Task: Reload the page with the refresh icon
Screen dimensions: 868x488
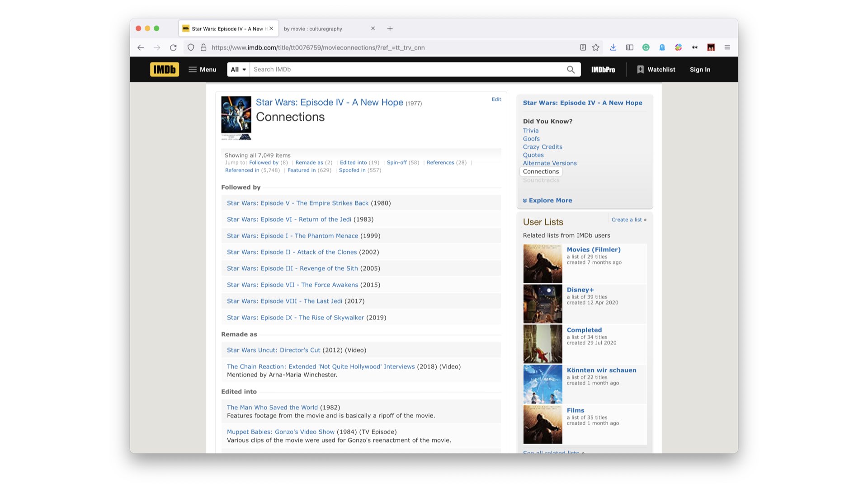Action: click(173, 47)
